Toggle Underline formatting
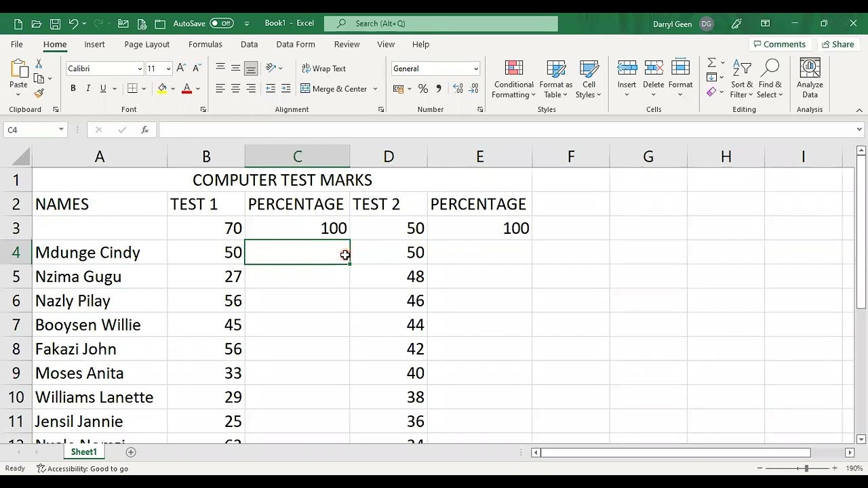This screenshot has width=868, height=488. [103, 89]
